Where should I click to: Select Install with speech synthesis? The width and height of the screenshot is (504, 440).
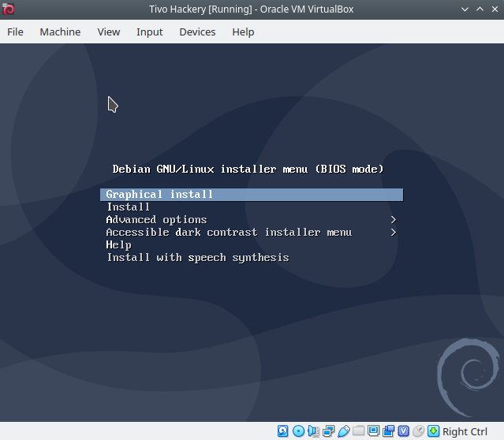tap(198, 258)
